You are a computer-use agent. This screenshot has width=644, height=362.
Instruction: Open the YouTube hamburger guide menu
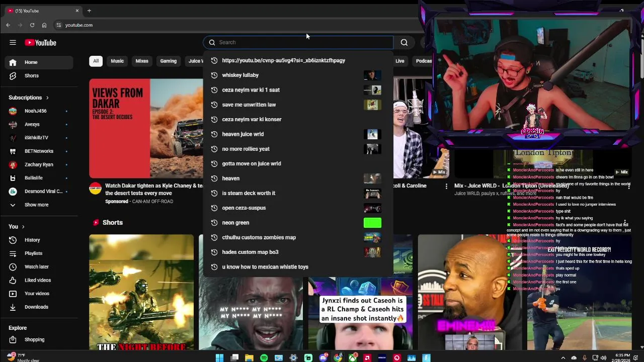13,43
